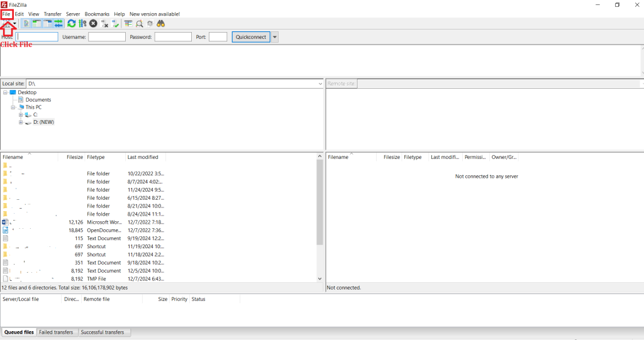Open the binoculars file search icon
644x340 pixels.
tap(160, 24)
